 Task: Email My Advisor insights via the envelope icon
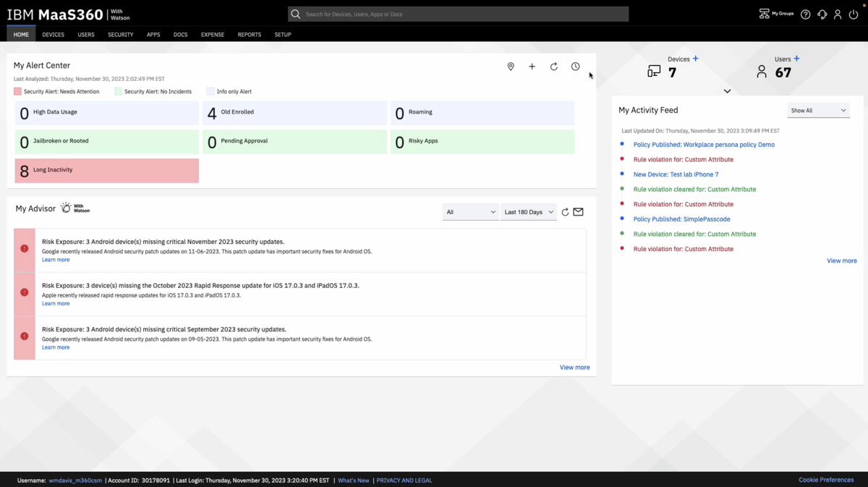pos(578,212)
